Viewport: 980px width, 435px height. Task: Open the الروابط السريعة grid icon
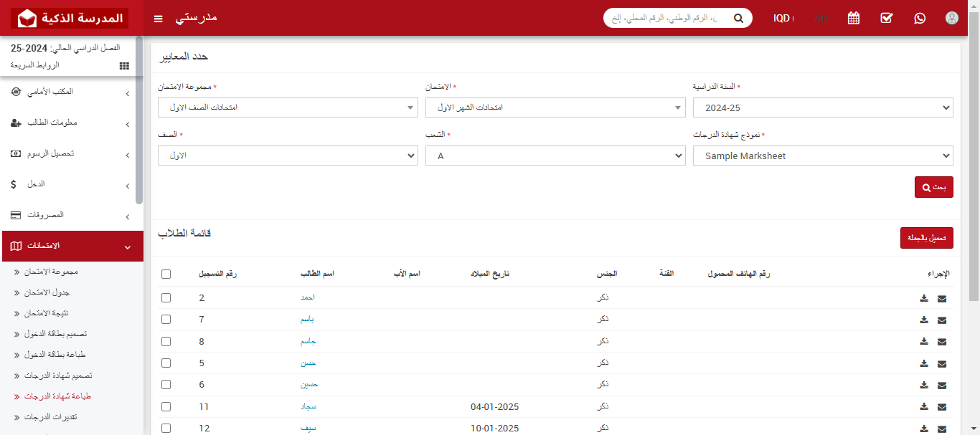123,65
